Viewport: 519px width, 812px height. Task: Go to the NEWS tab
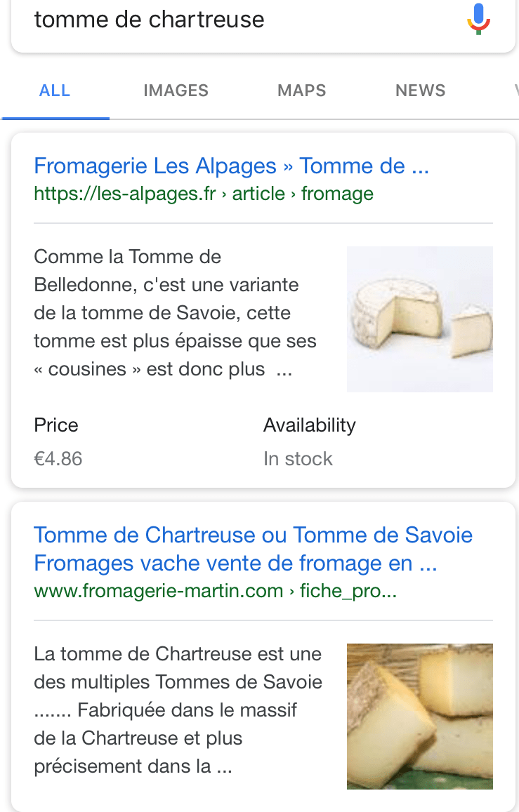[420, 91]
